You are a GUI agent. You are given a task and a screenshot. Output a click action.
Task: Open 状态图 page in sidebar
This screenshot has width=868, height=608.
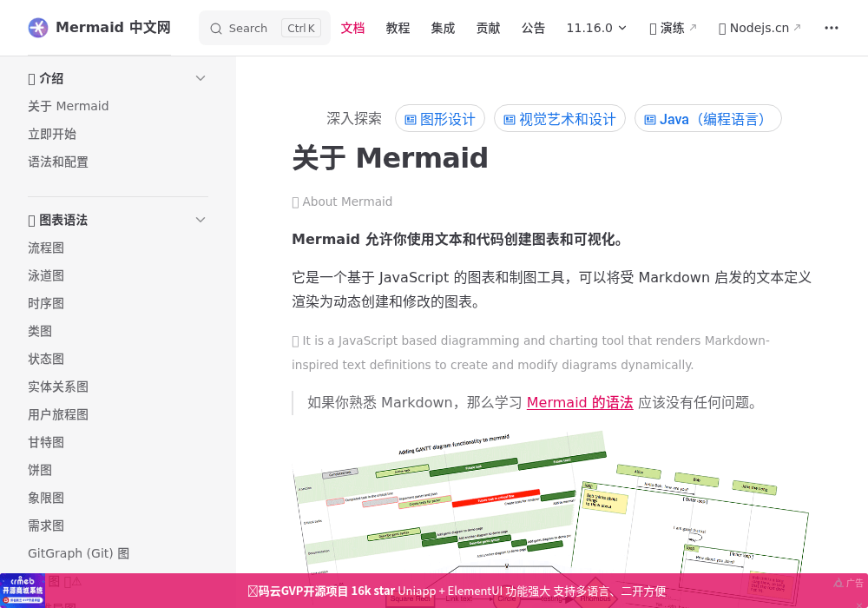tap(46, 358)
